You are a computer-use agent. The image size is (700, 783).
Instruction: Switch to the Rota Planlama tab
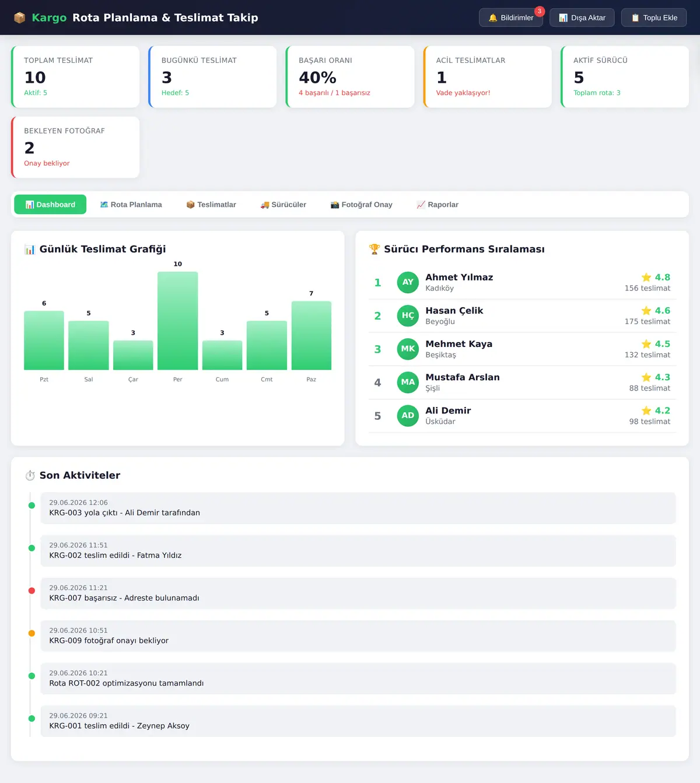coord(131,205)
